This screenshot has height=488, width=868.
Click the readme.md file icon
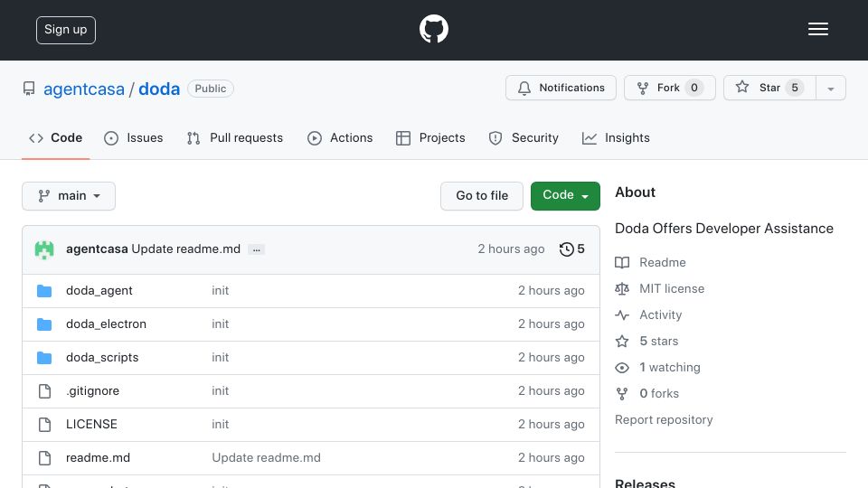point(44,458)
